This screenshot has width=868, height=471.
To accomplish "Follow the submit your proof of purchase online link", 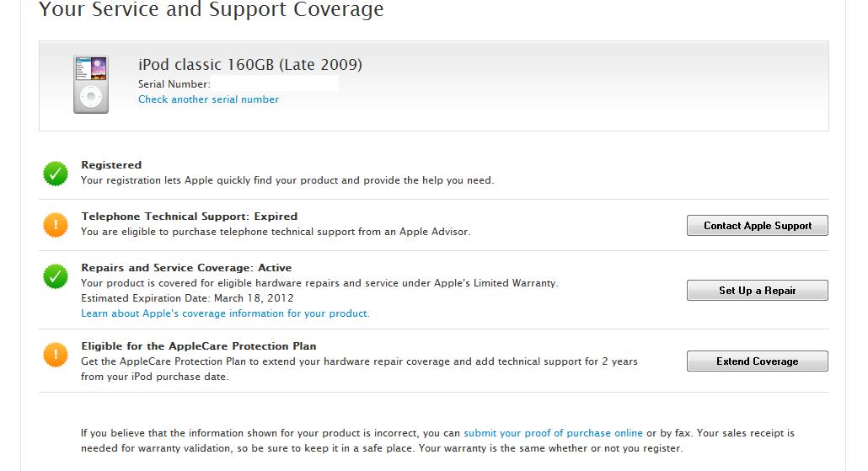I will click(x=553, y=433).
